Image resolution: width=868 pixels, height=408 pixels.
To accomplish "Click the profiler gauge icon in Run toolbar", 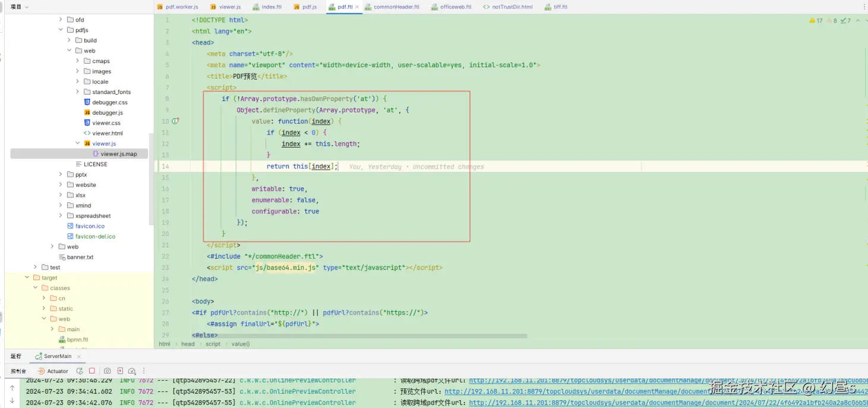I will pos(132,371).
